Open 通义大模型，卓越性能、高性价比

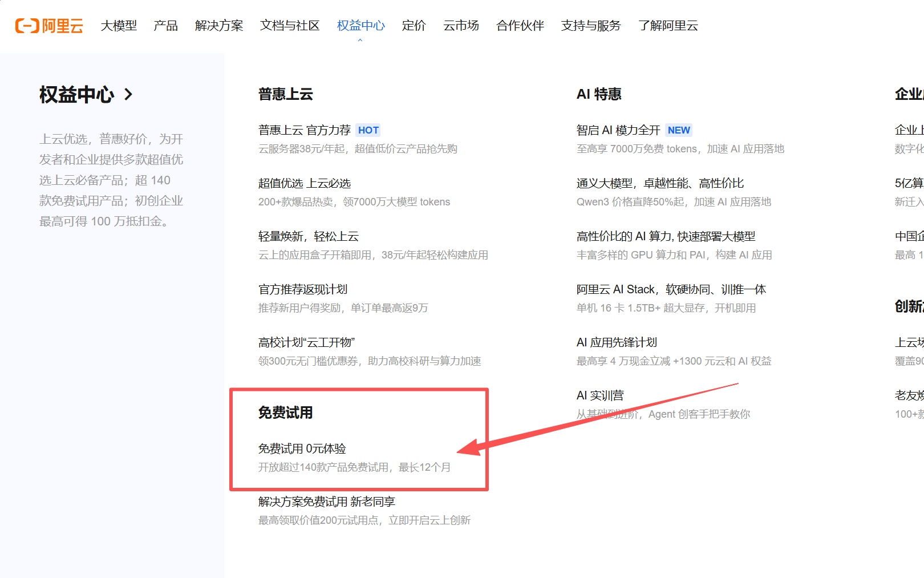coord(660,183)
